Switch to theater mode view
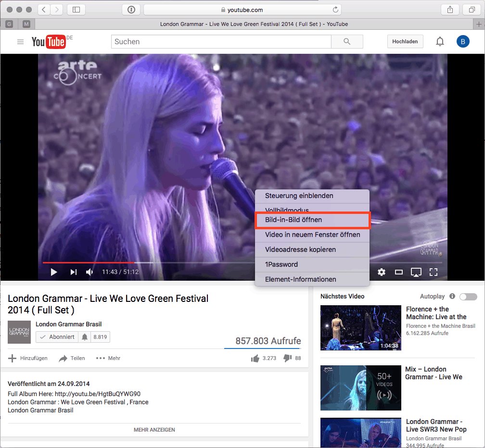The width and height of the screenshot is (485, 448). point(399,272)
